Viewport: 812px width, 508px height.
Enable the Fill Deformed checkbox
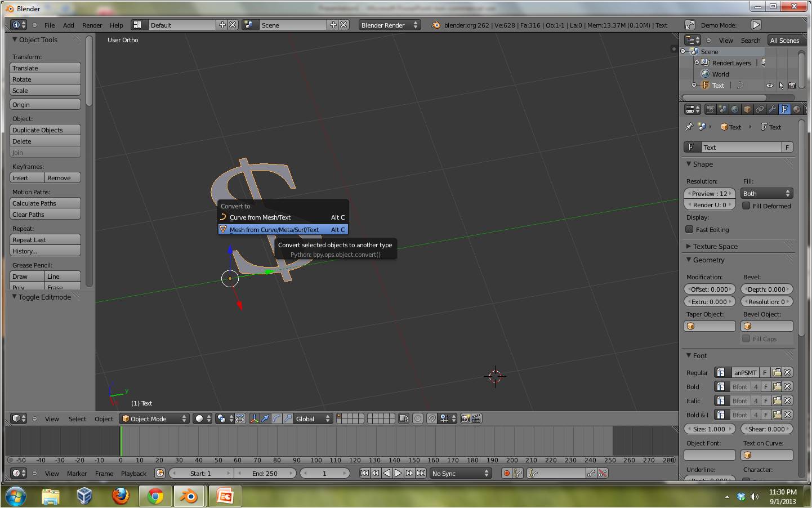[746, 206]
